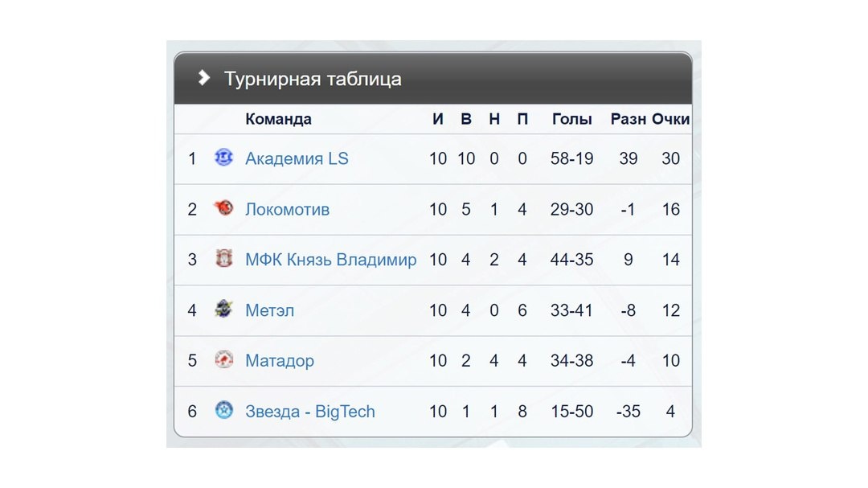Click the Матадор team logo icon
The height and width of the screenshot is (488, 868).
pyautogui.click(x=223, y=360)
